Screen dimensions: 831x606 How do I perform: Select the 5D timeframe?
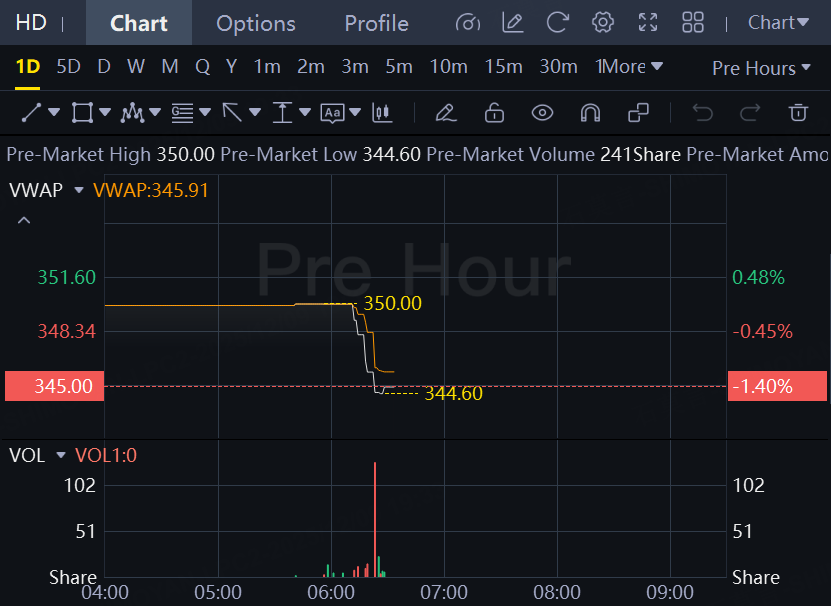click(68, 66)
